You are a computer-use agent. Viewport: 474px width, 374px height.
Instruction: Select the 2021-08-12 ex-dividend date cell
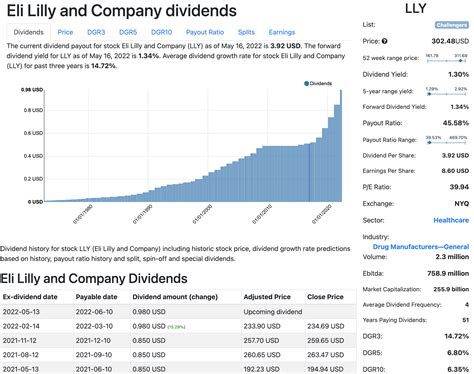pyautogui.click(x=21, y=355)
